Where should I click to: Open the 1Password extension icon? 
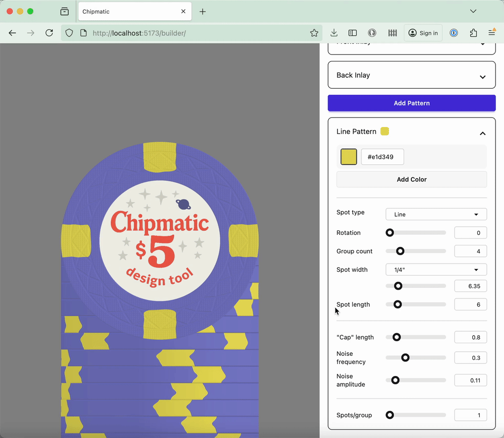tap(454, 33)
